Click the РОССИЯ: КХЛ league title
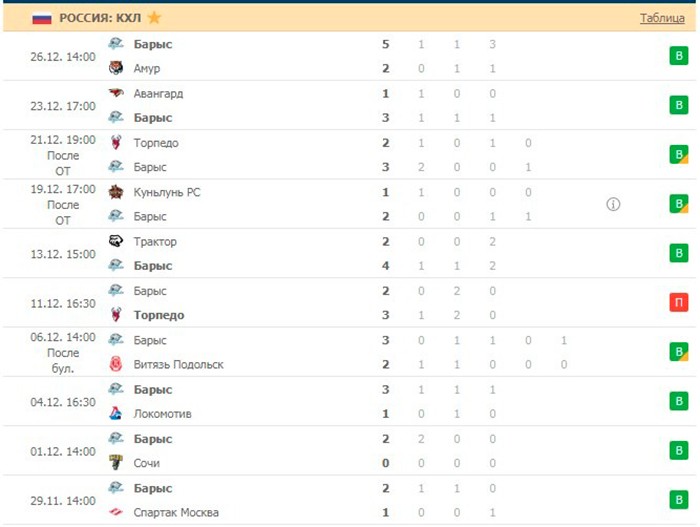Screen dimensions: 700x527 point(100,18)
